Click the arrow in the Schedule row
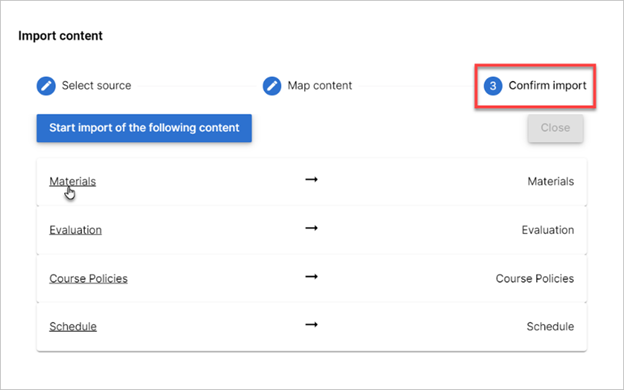 click(312, 325)
